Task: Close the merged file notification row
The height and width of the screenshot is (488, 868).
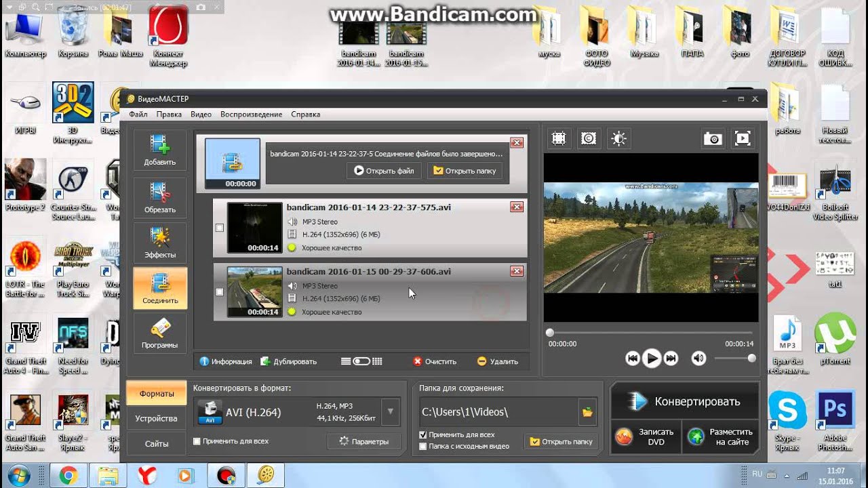Action: coord(517,142)
